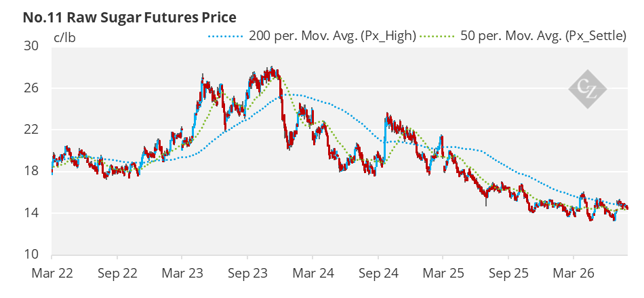The width and height of the screenshot is (644, 298).
Task: Click the Mar 25 x-axis label
Action: [443, 273]
